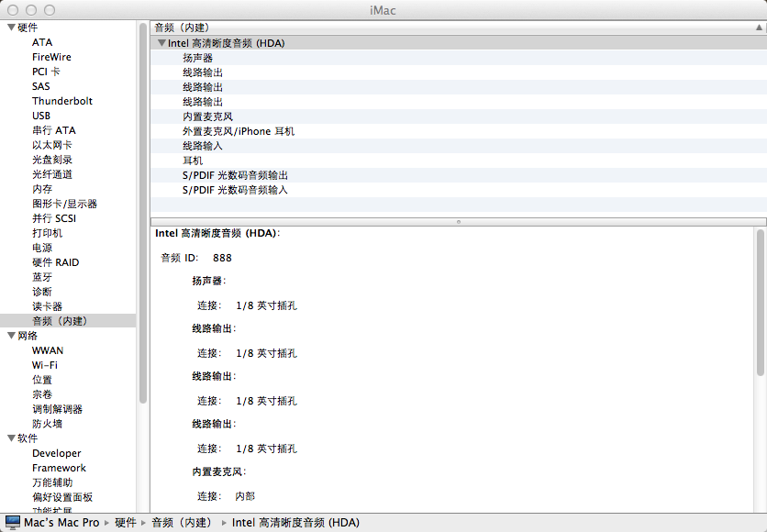Click the details pane vertical scrollbar
767x532 pixels.
tap(761, 303)
